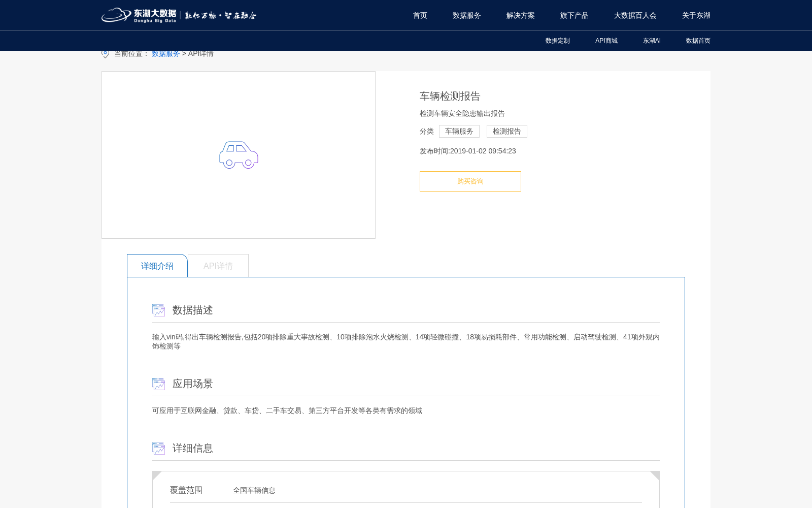Click the 数据服务 breadcrumb link
This screenshot has height=508, width=812.
166,54
